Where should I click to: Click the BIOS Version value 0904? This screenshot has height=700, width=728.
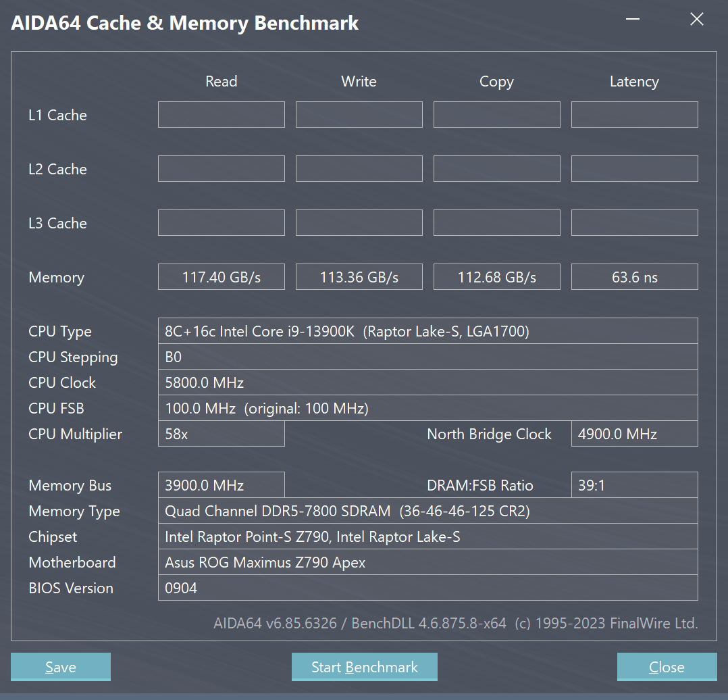coord(427,588)
